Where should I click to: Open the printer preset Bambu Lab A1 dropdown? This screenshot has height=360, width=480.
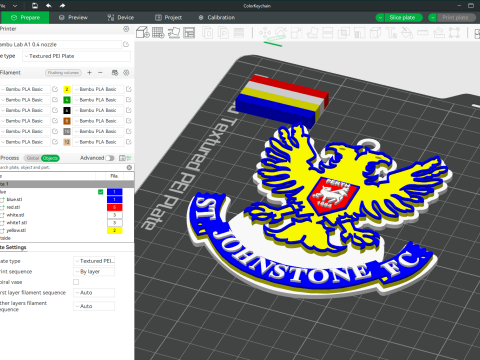[60, 44]
